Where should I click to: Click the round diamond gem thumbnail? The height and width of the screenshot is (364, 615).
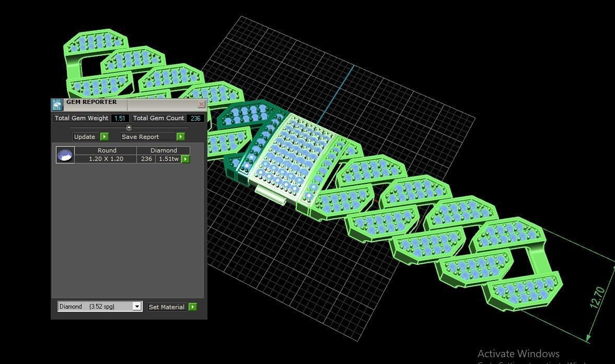(x=65, y=155)
